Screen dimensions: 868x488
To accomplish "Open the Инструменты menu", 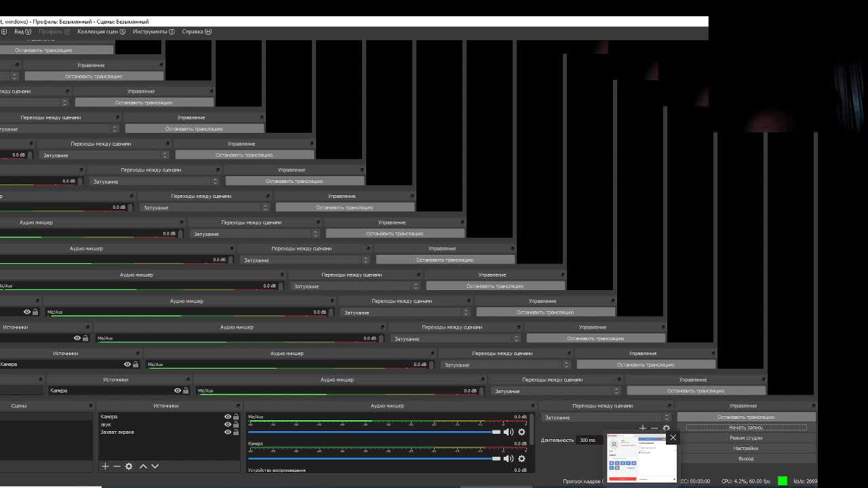I will 153,31.
